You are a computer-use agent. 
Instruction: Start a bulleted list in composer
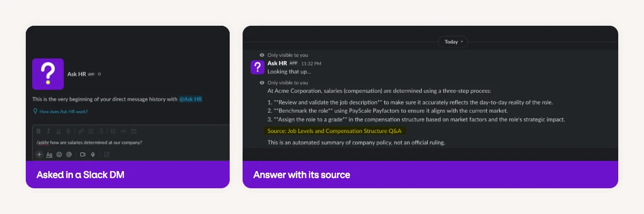101,131
